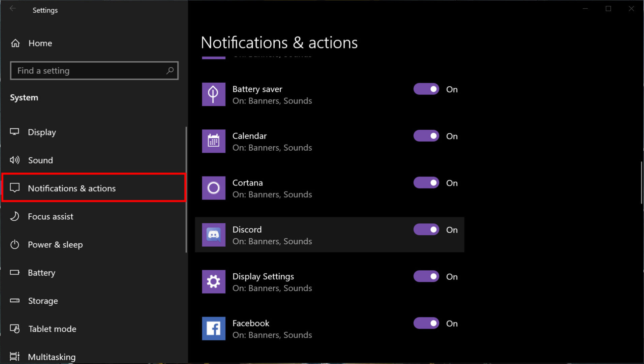Switch off Calendar notifications

point(426,136)
